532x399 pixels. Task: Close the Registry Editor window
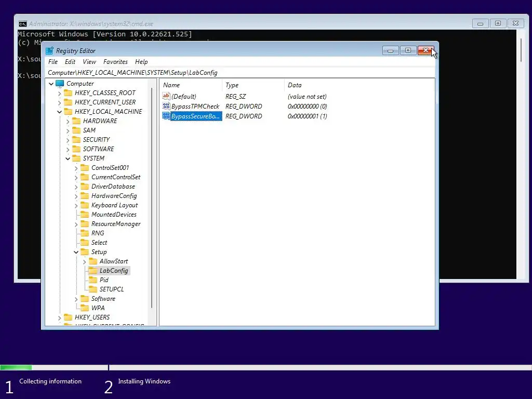coord(425,50)
